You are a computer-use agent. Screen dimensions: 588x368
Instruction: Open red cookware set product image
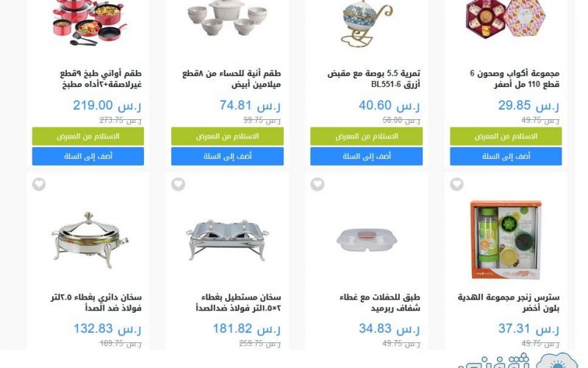(90, 23)
